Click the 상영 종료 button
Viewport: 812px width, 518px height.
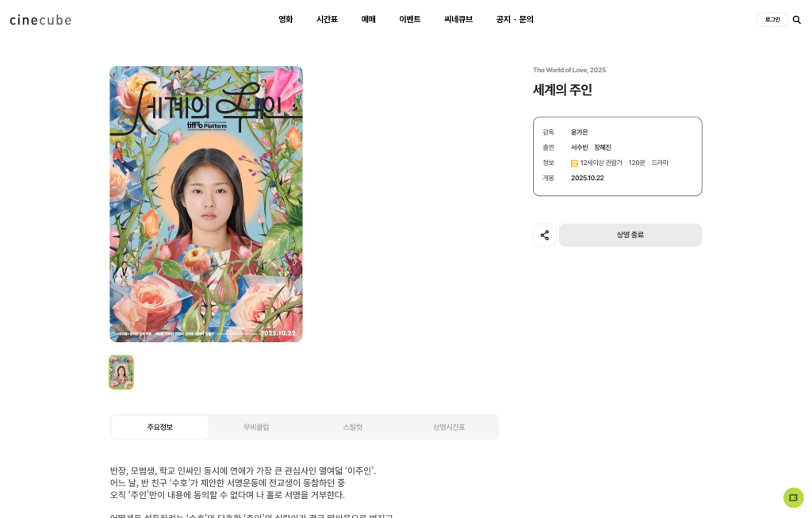point(630,235)
